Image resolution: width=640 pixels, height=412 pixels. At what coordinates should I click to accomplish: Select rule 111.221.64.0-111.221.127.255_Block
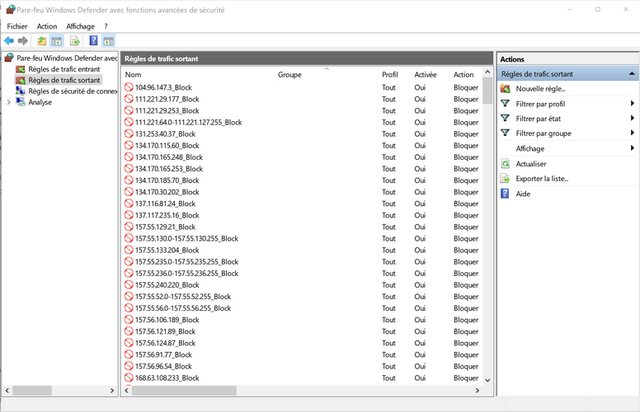click(189, 122)
